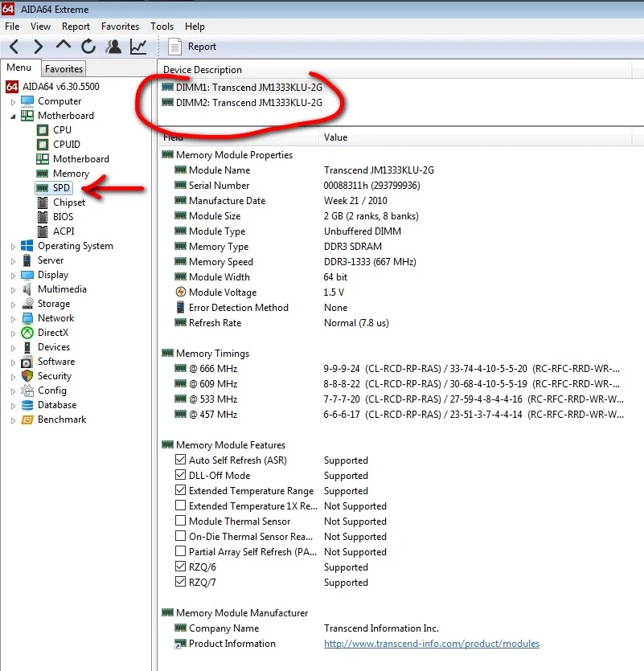Screen dimensions: 644x671
Task: Click the ACPI chip icon
Action: (43, 231)
